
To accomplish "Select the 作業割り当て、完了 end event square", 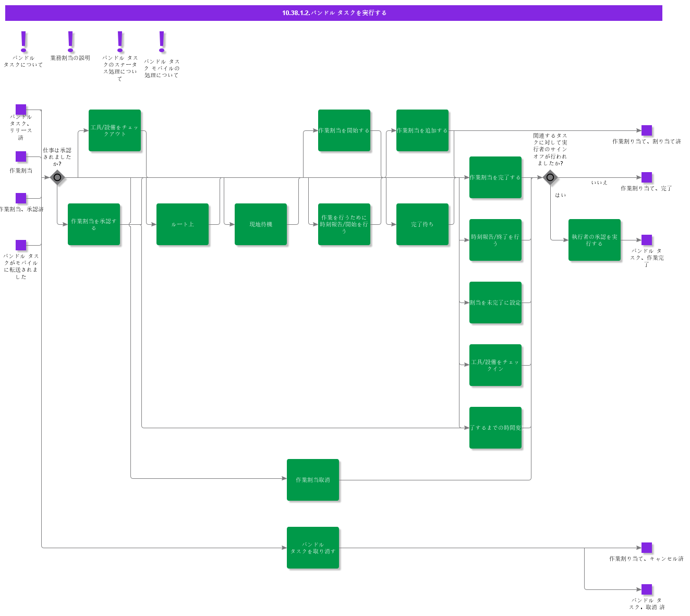I will pos(646,177).
